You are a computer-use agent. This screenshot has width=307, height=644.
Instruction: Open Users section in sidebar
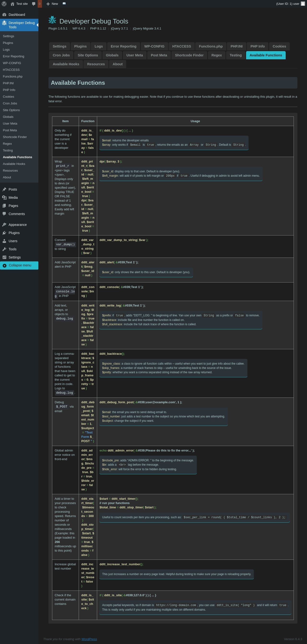[x=13, y=241]
